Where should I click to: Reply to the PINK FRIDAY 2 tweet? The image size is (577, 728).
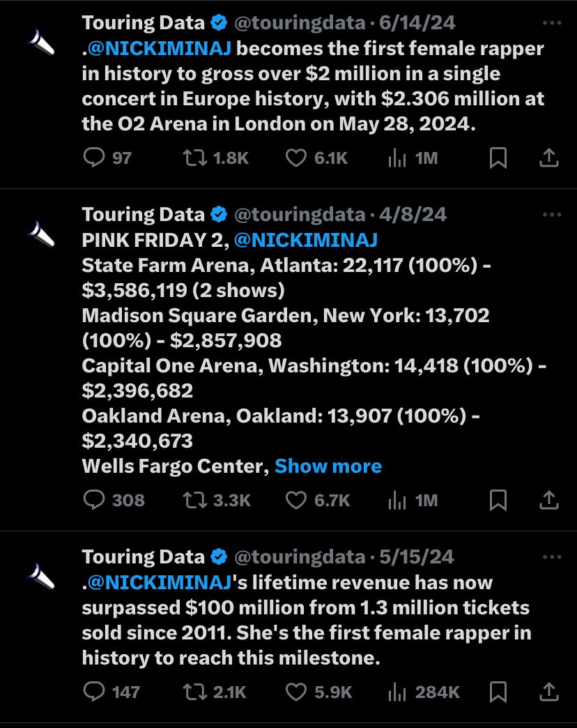click(94, 500)
